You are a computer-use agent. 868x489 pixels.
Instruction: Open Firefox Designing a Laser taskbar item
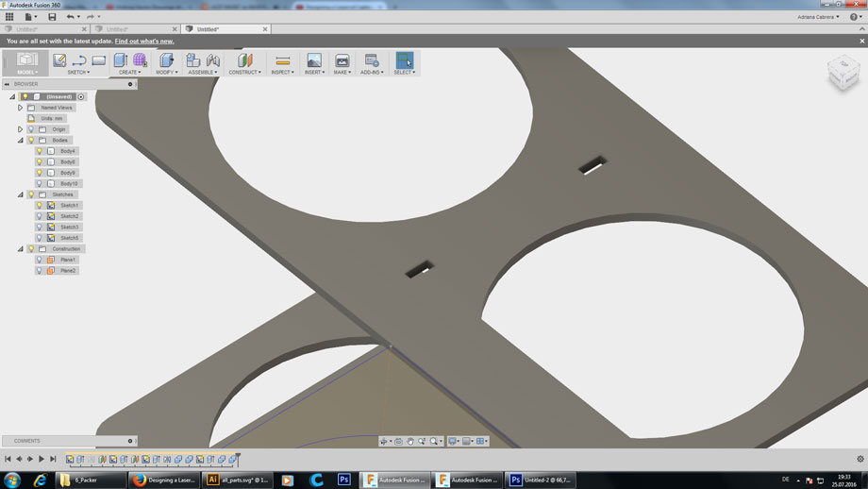[164, 481]
